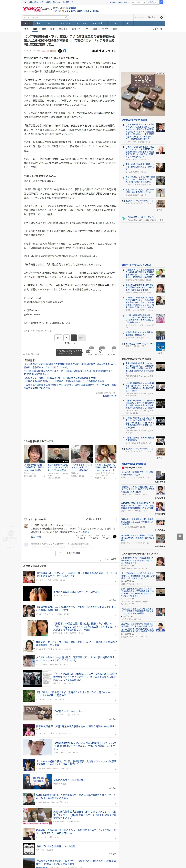Click the 記事に関する報告 report icon link
The height and width of the screenshot is (868, 186).
(x=31, y=354)
